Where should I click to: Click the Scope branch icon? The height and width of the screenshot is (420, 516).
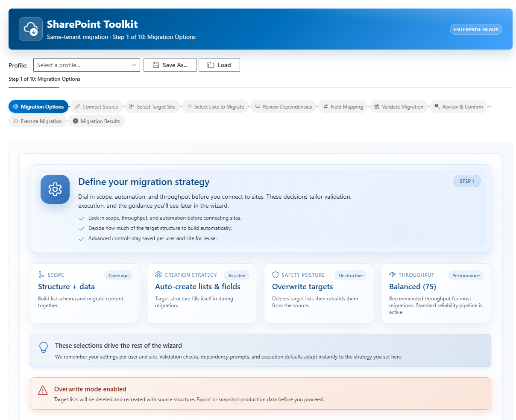tap(41, 275)
